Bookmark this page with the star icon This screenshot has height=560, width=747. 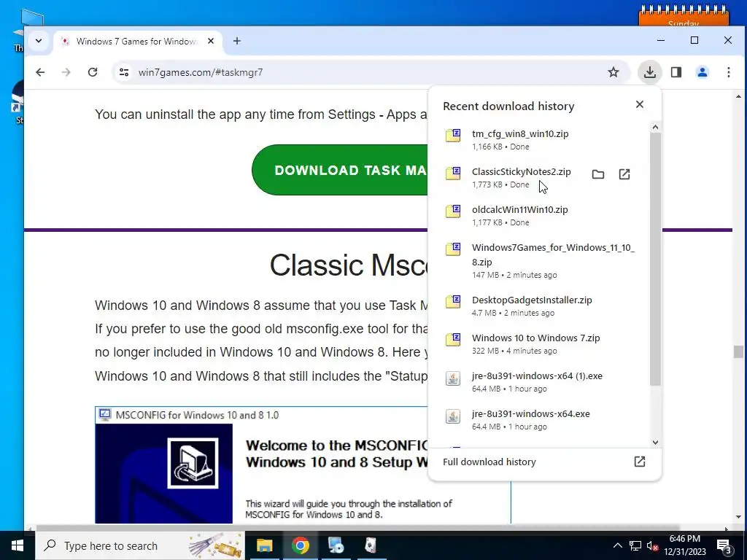click(x=613, y=72)
